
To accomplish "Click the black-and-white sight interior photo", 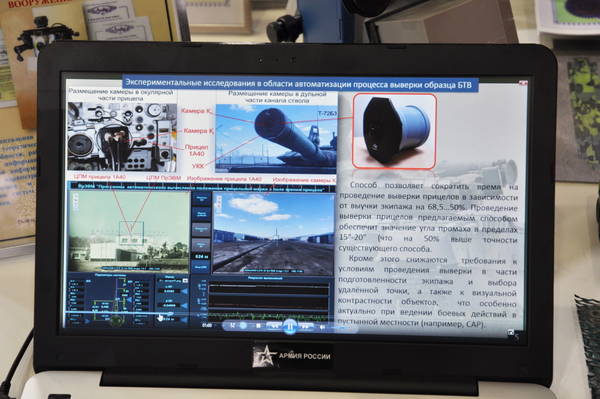I will coord(122,137).
